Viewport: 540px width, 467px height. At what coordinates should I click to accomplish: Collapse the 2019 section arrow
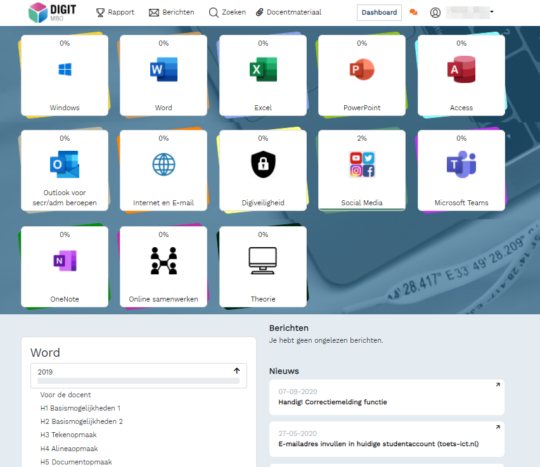tap(237, 371)
